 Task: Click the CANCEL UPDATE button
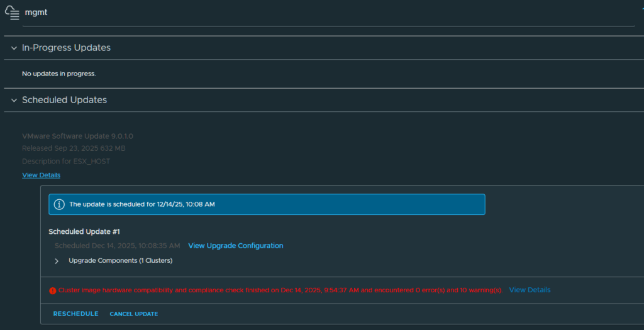[134, 314]
